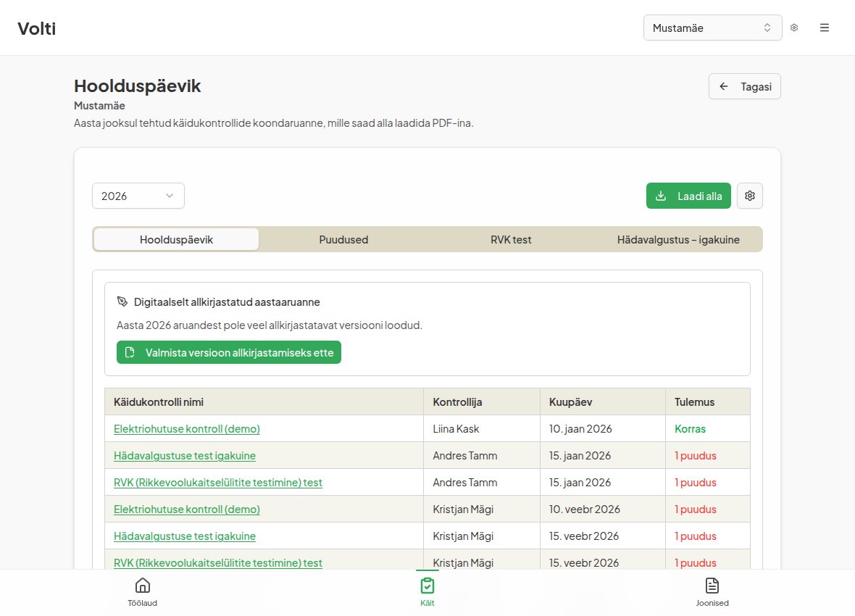Click the Liina Kask cell
This screenshot has height=616, width=855.
click(x=482, y=429)
